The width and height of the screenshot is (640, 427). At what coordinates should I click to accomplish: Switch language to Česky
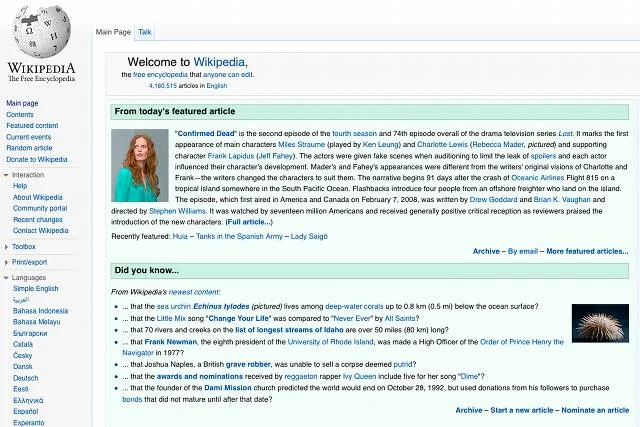pos(22,356)
